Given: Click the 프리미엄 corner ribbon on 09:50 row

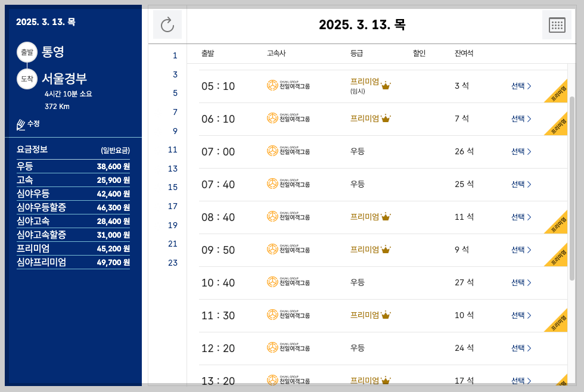Looking at the screenshot, I should tap(559, 257).
